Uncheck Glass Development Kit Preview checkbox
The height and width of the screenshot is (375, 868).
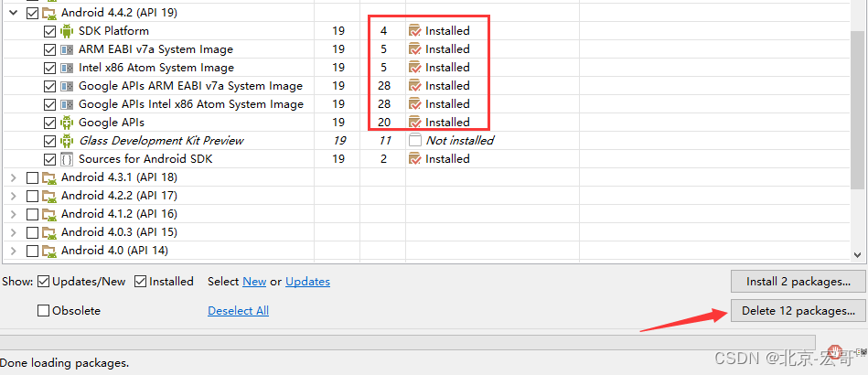[49, 141]
